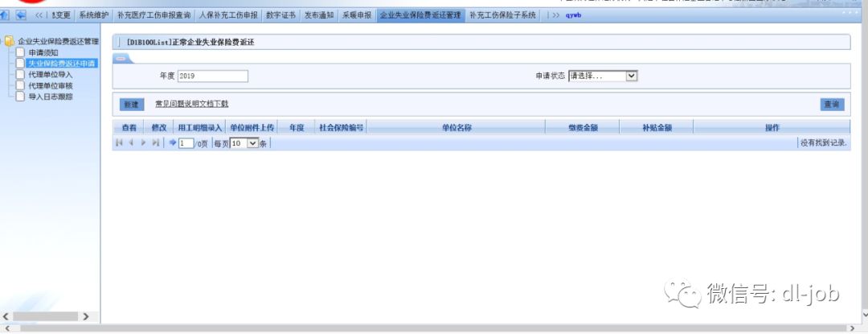
Task: Click the >> tab scroll-right arrows
Action: (x=555, y=15)
